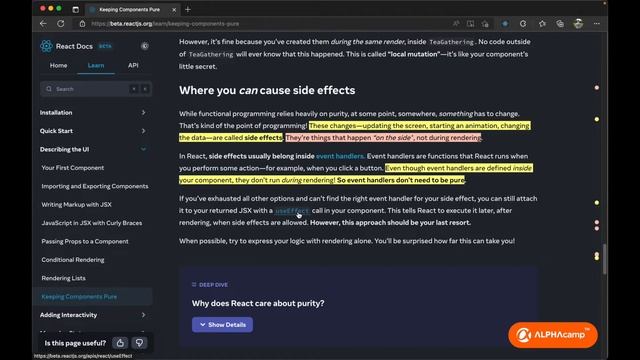The image size is (640, 360).
Task: Open Writing Markup with JSX page
Action: click(76, 204)
